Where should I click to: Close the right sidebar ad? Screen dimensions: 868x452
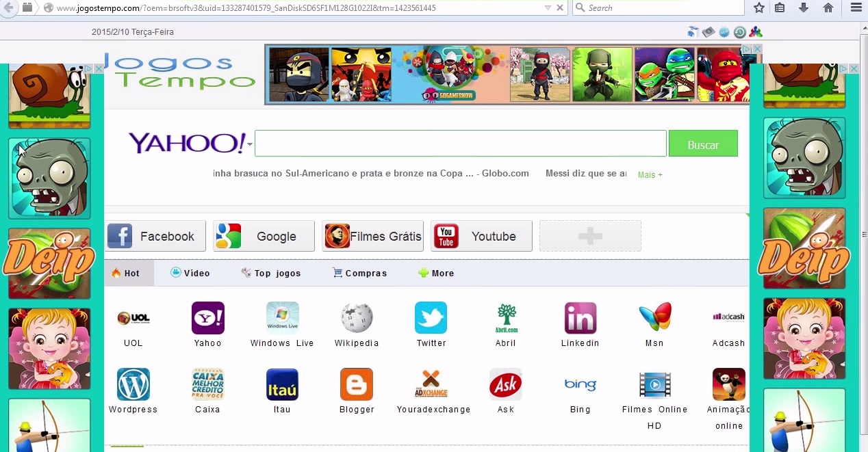[x=854, y=69]
